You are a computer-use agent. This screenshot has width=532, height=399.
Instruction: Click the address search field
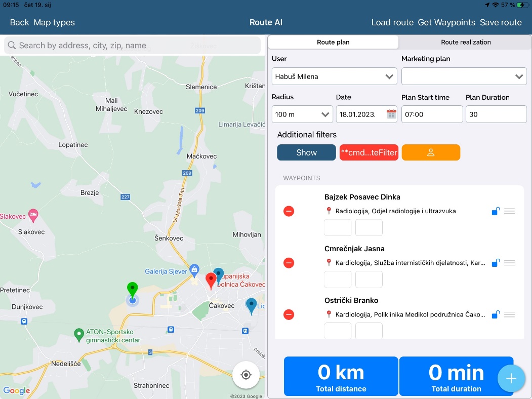pyautogui.click(x=133, y=46)
